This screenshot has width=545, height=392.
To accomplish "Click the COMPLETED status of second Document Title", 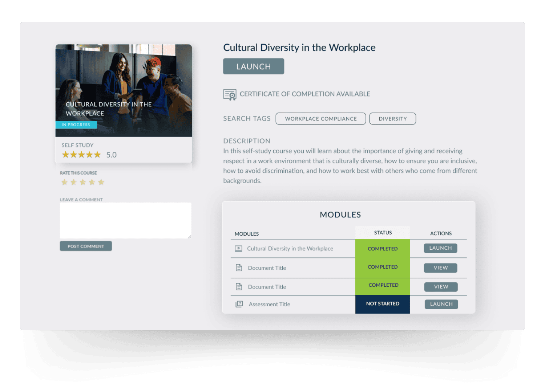I will click(x=382, y=285).
